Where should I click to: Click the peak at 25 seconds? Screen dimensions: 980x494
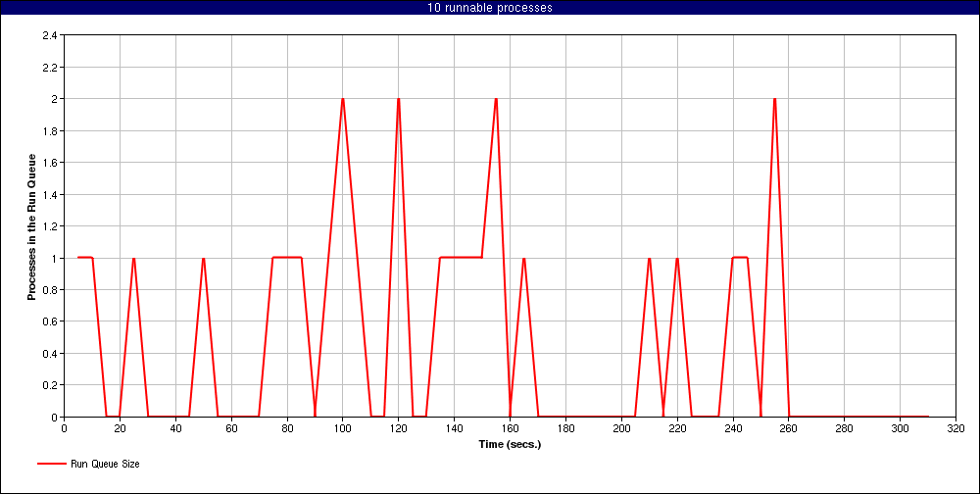133,258
